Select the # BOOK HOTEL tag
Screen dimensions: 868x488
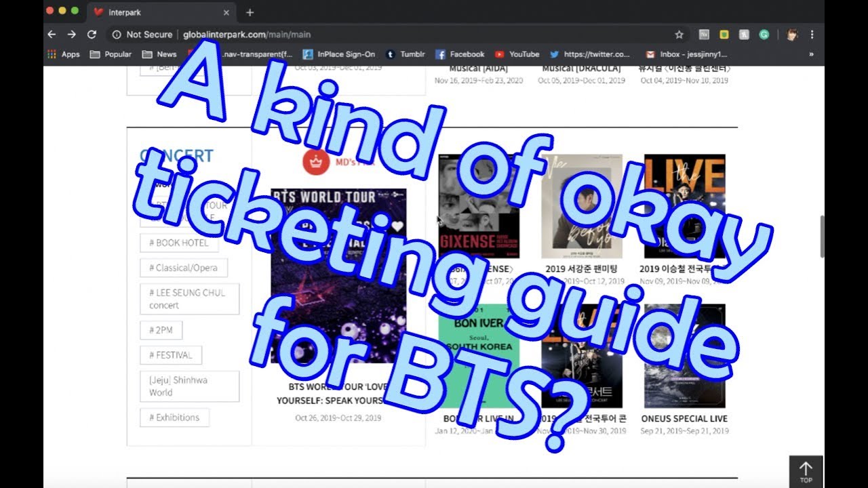[179, 243]
